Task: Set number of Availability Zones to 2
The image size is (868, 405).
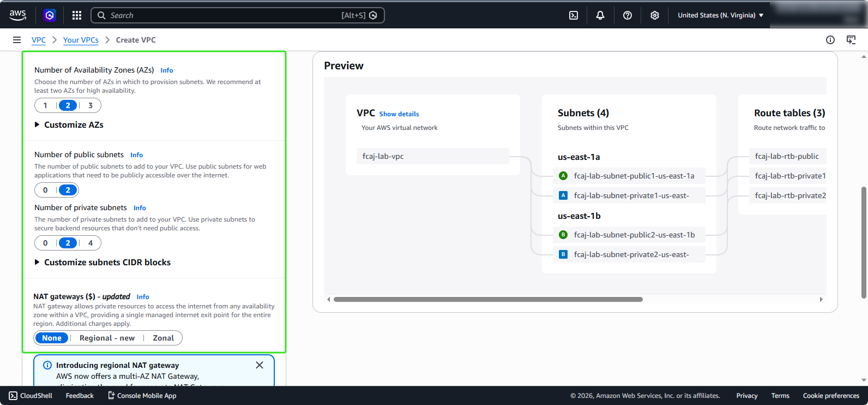Action: pos(68,105)
